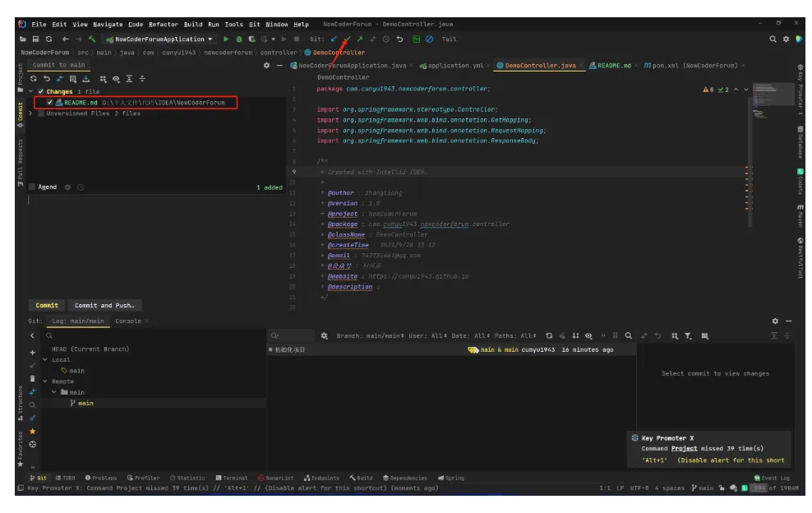Open Git tool window settings gear
Image resolution: width=812 pixels, height=513 pixels.
pos(775,321)
